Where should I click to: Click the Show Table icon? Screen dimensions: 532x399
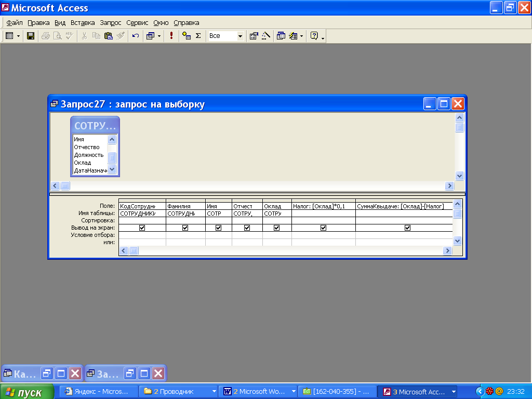coord(187,36)
